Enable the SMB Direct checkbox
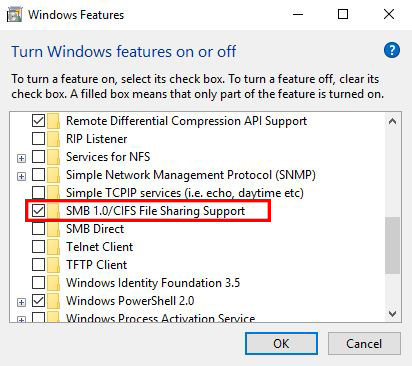 tap(38, 228)
